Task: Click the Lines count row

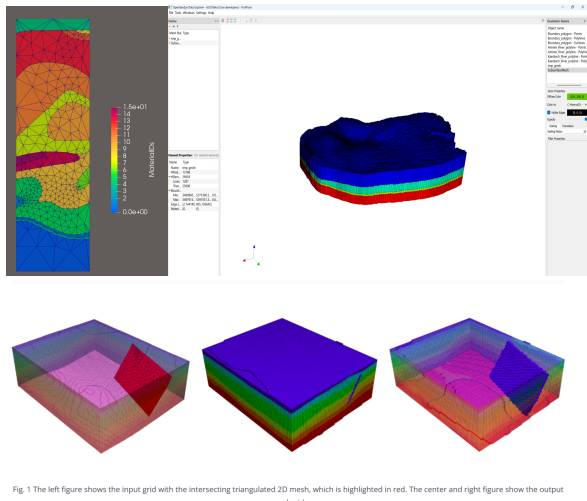Action: coord(194,181)
